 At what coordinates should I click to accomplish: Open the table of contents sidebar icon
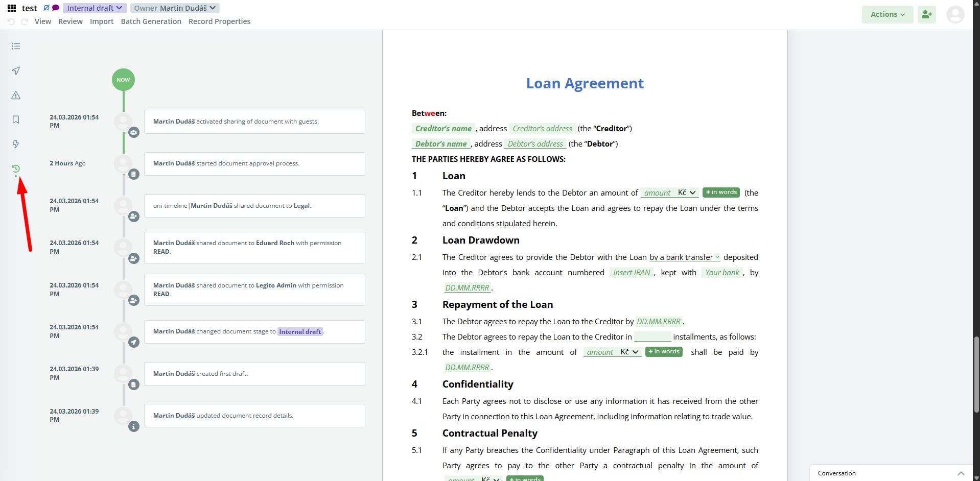coord(16,46)
